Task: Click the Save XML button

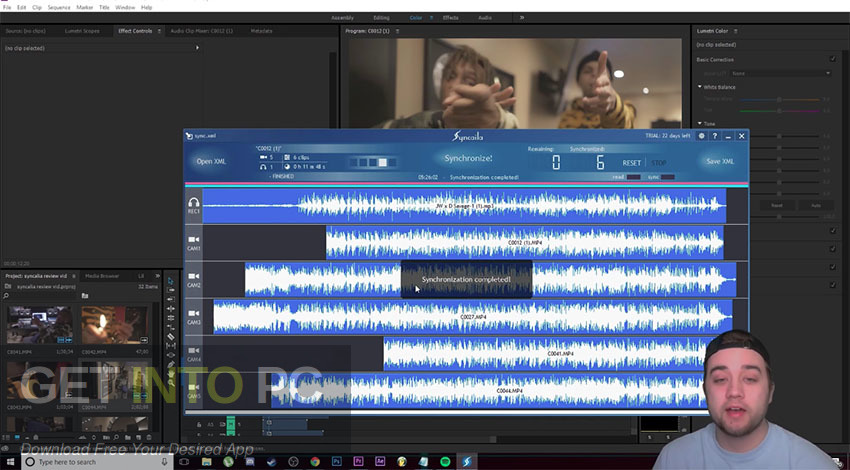Action: pyautogui.click(x=720, y=161)
